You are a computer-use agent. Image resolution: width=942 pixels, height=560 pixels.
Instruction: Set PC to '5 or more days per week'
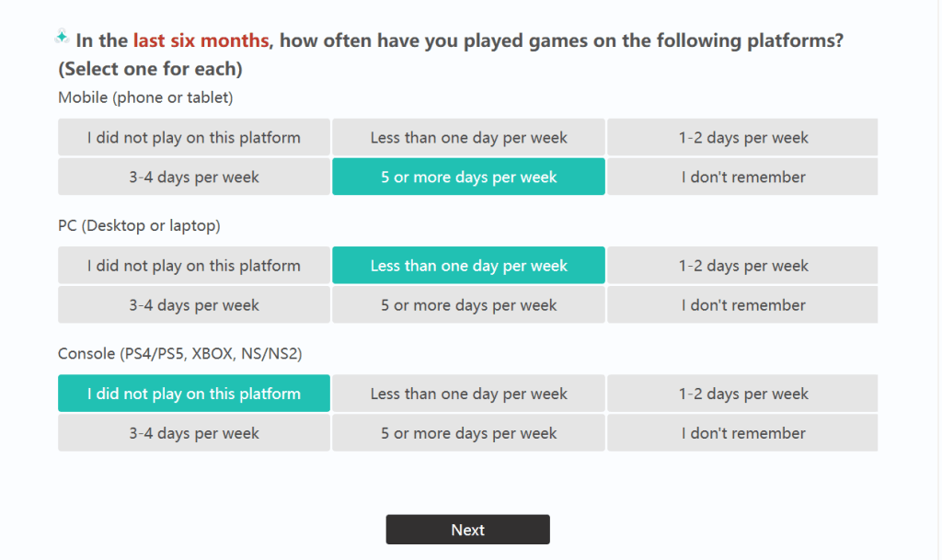pyautogui.click(x=468, y=305)
